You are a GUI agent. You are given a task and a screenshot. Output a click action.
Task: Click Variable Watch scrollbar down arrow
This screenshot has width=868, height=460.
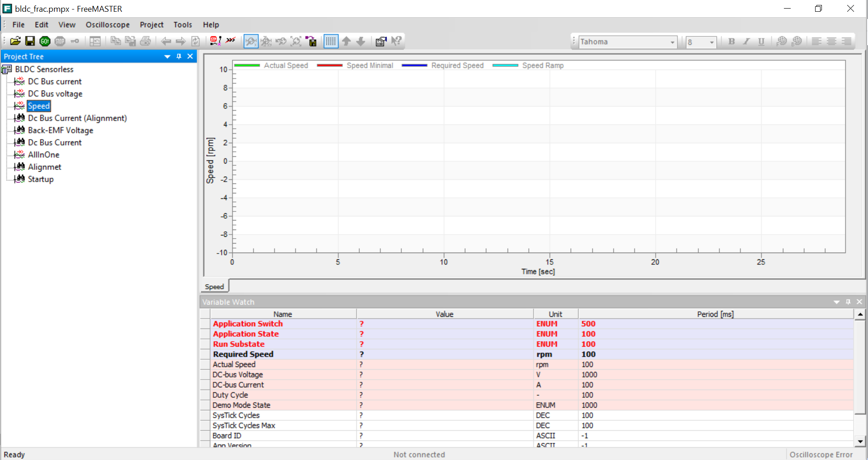click(860, 441)
